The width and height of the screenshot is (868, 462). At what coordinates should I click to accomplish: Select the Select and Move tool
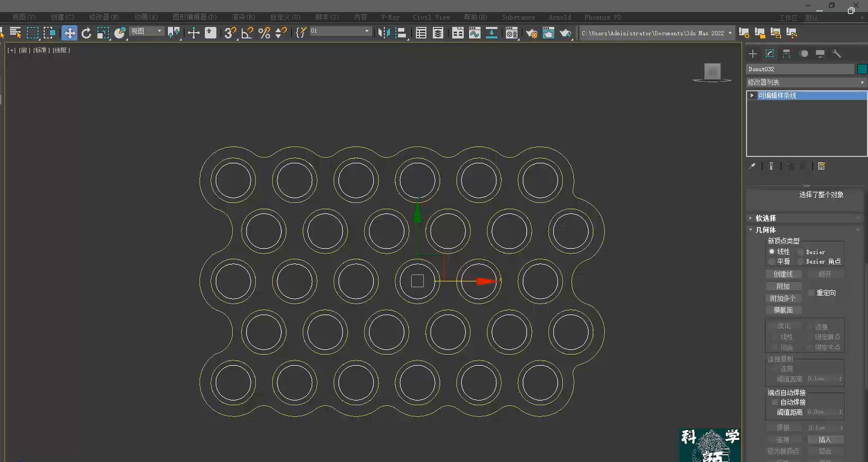pos(70,33)
